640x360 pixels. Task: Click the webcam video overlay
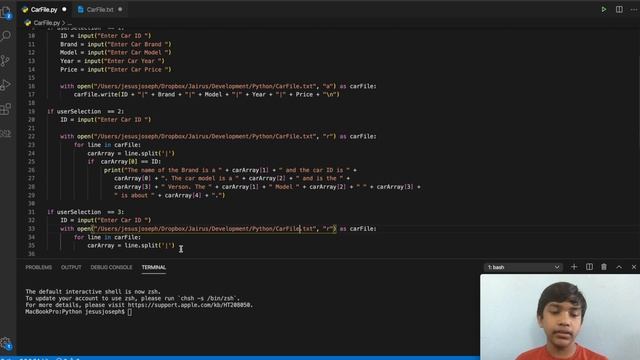pyautogui.click(x=560, y=317)
